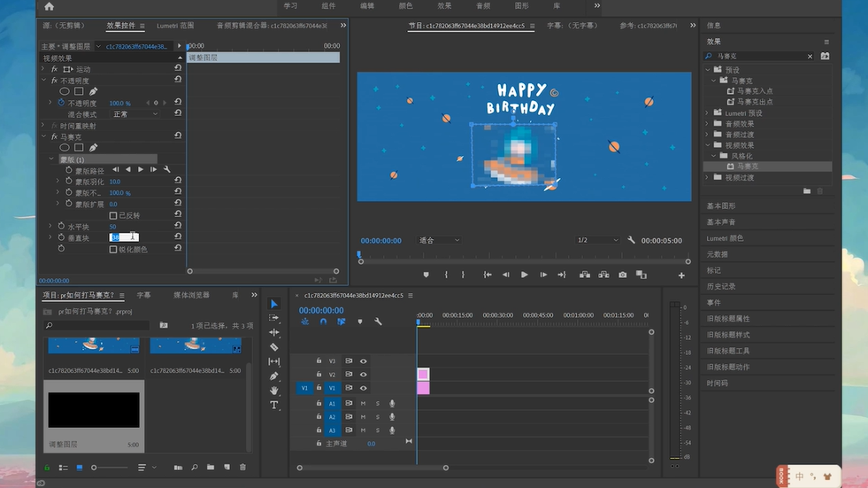Open the 混合模式 blend mode dropdown
Viewport: 868px width, 488px height.
pyautogui.click(x=134, y=114)
